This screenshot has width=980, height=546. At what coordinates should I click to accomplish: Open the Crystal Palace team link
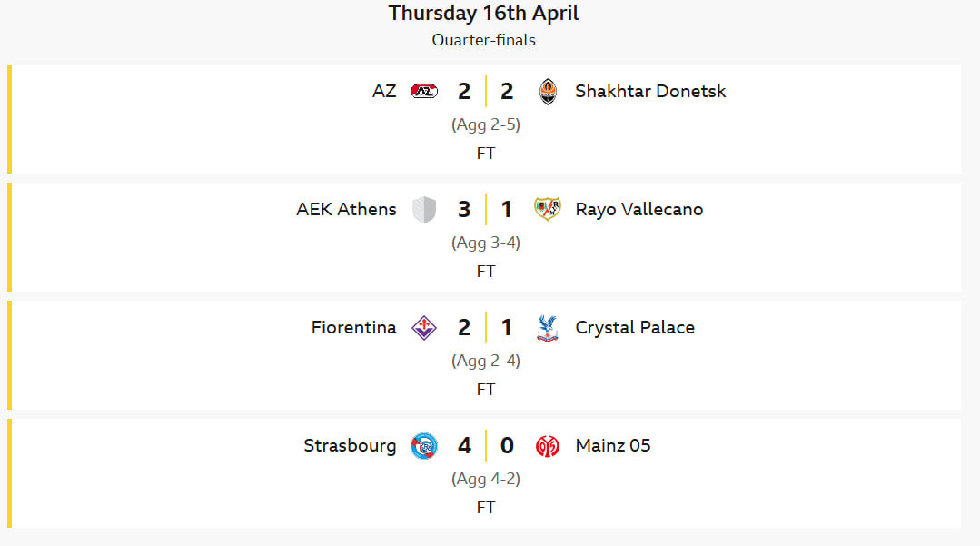click(635, 327)
